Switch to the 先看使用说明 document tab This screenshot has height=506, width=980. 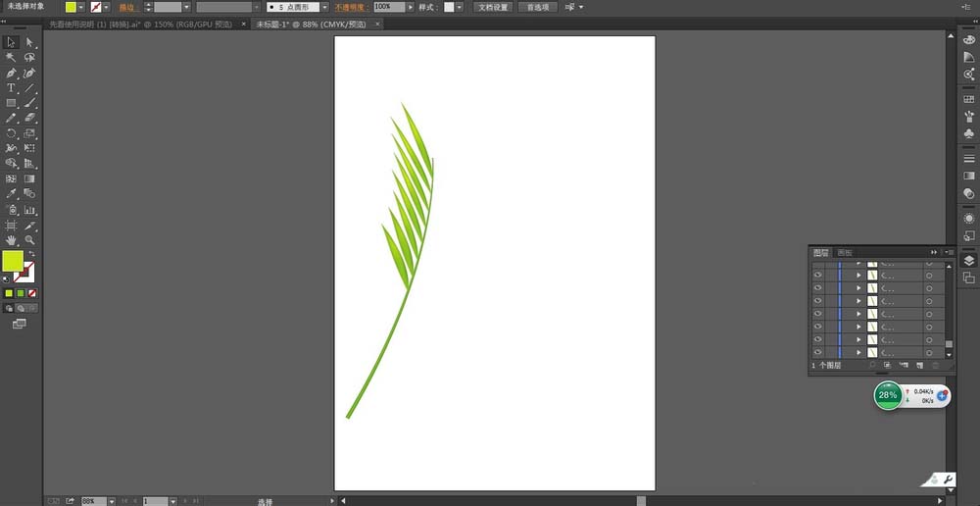pos(140,25)
